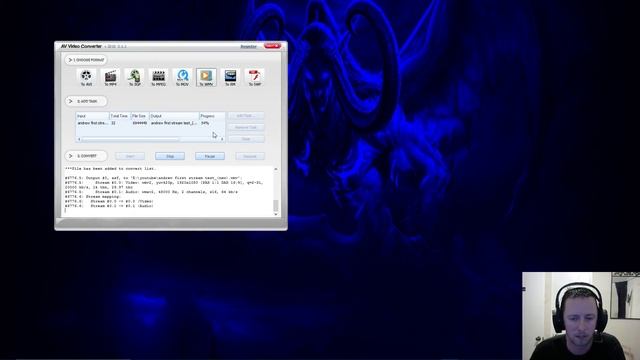
Task: Click the Input column header
Action: coord(92,116)
